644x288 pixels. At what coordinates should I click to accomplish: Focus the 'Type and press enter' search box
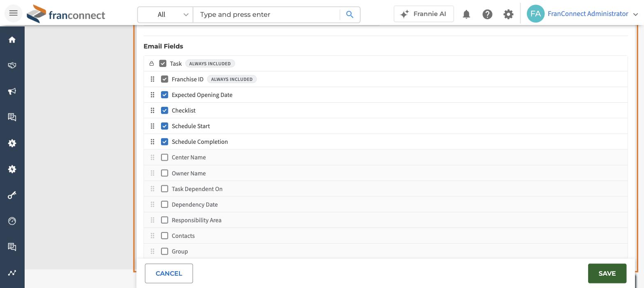pyautogui.click(x=267, y=14)
